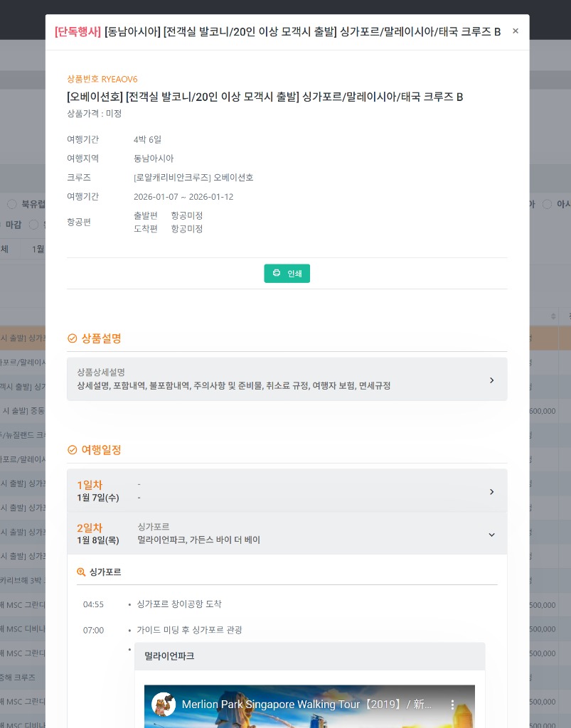Click the check icon beside 여행일정 heading
This screenshot has width=571, height=728.
point(73,449)
